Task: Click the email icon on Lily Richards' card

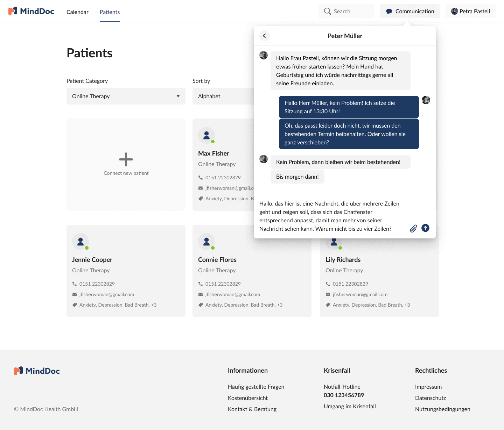Action: (328, 294)
